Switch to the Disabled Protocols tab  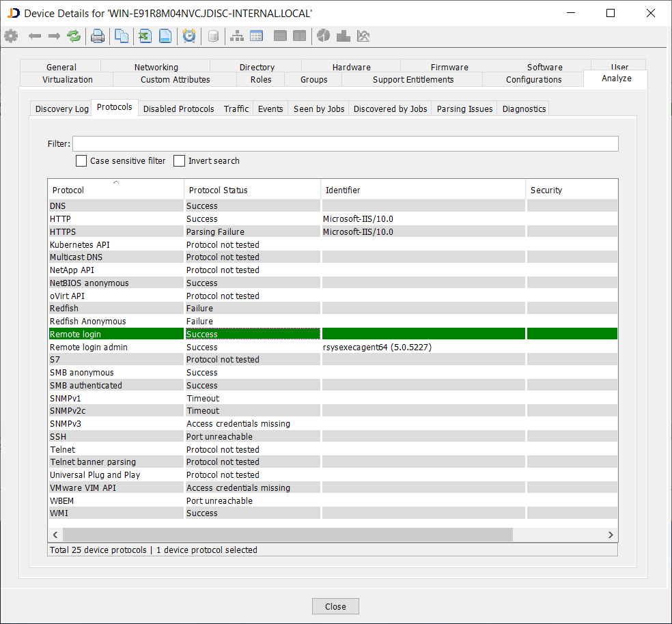[x=178, y=108]
